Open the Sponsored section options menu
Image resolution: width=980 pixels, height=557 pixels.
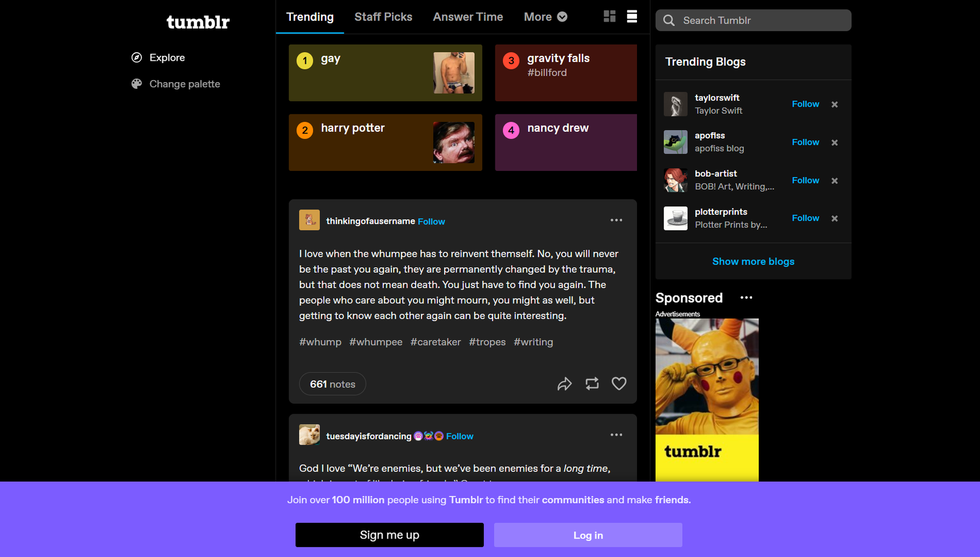point(746,298)
